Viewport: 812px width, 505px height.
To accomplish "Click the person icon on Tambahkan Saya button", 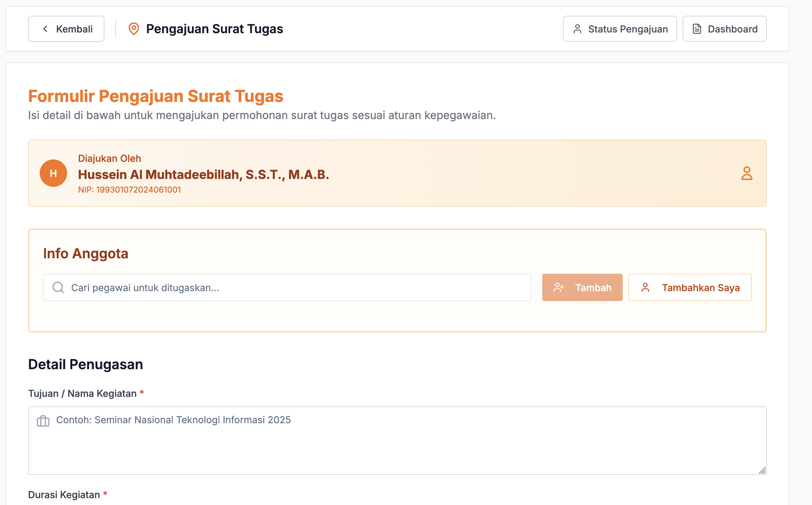I will (x=646, y=287).
